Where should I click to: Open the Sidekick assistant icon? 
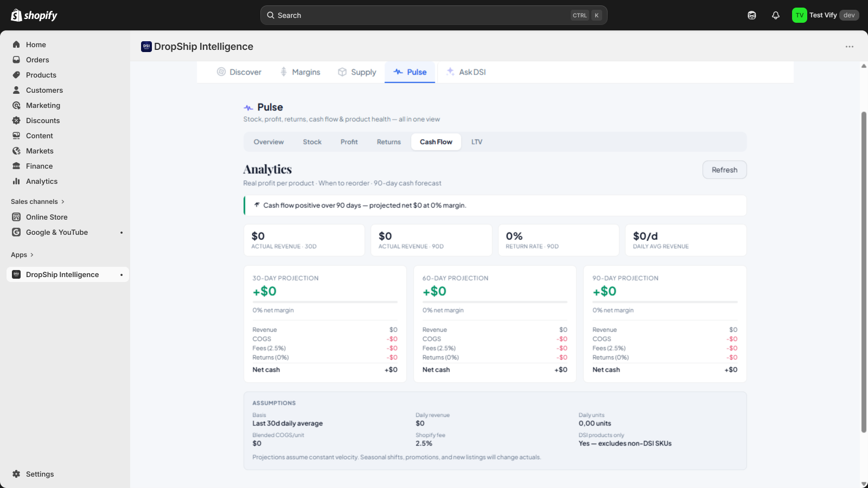(752, 15)
